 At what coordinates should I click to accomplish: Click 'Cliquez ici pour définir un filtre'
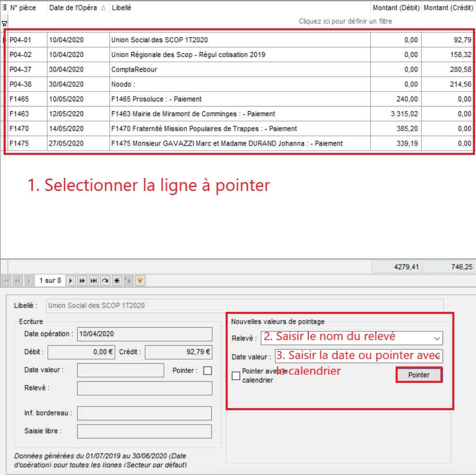point(345,22)
